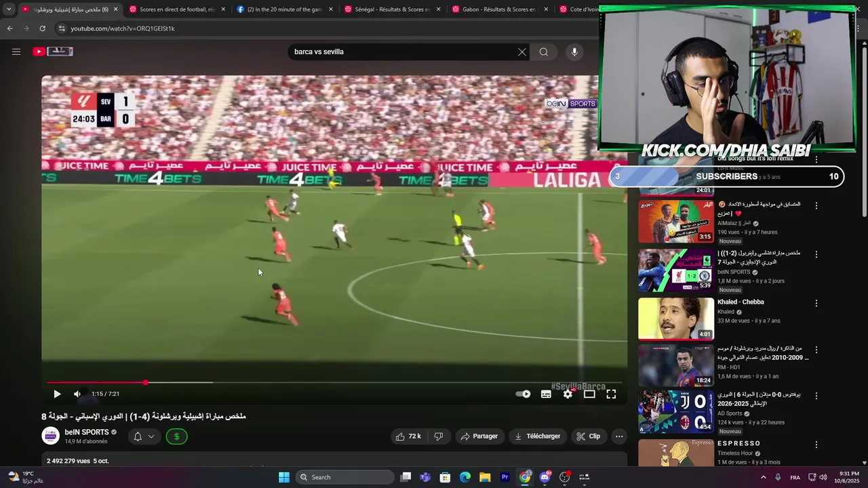868x488 pixels.
Task: Open video settings gear
Action: (x=568, y=394)
